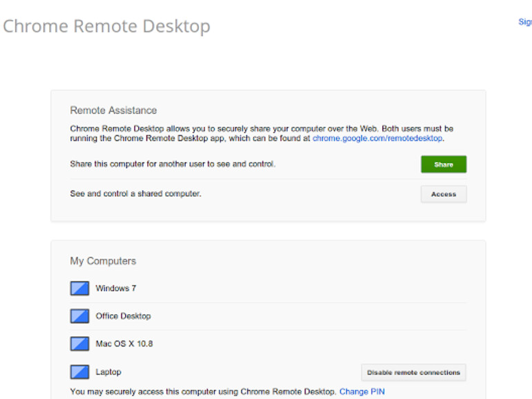The height and width of the screenshot is (399, 532).
Task: Click the "You may securely access this computer" text
Action: pos(203,391)
